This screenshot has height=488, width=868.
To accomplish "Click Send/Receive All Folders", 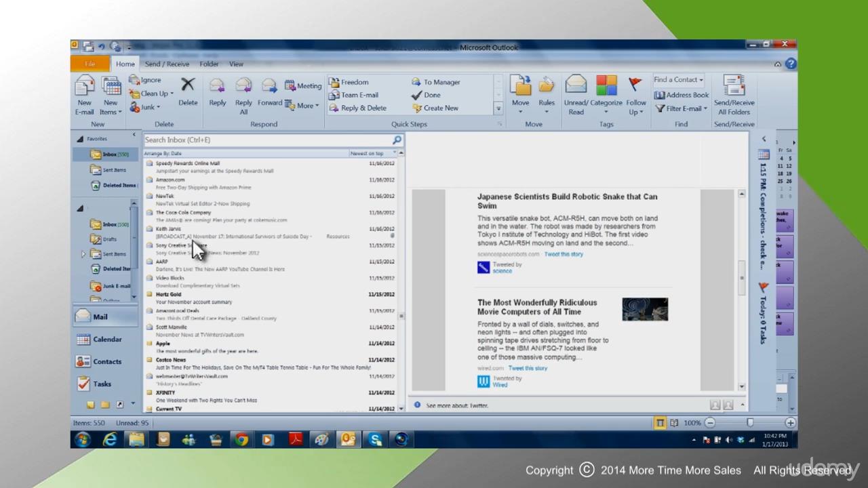I will coord(734,95).
